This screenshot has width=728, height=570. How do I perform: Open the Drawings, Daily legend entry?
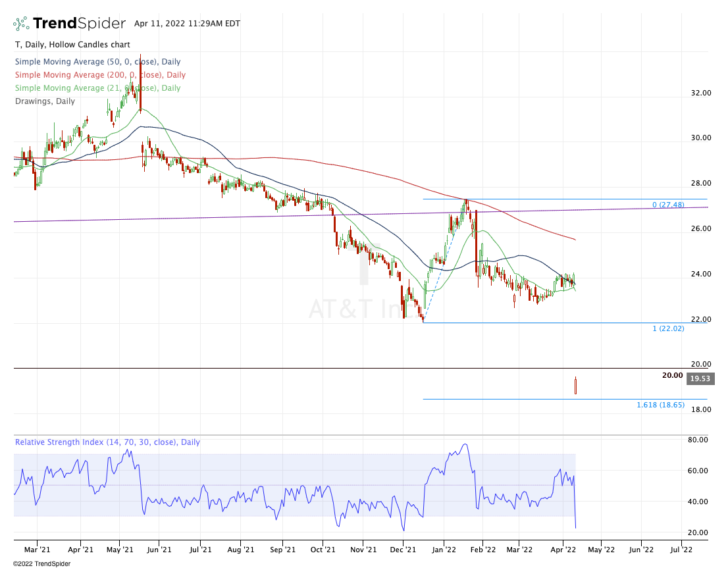click(45, 101)
